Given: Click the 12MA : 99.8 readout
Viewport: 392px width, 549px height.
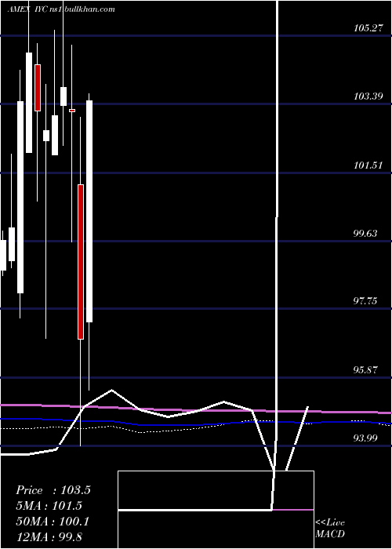Looking at the screenshot, I should click(x=49, y=536).
